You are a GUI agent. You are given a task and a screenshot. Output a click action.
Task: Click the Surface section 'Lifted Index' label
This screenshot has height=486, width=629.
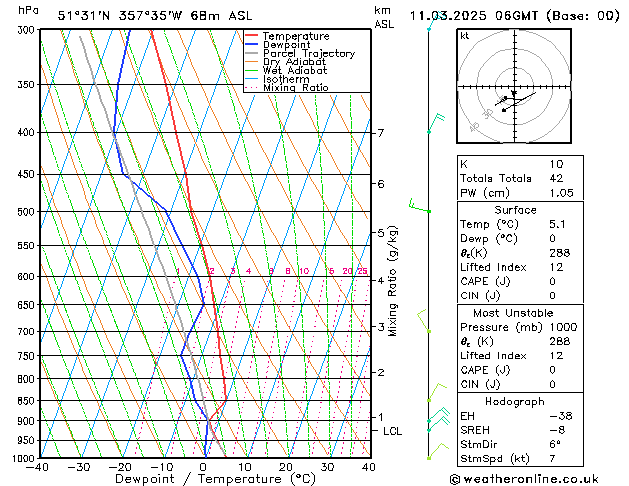[493, 267]
